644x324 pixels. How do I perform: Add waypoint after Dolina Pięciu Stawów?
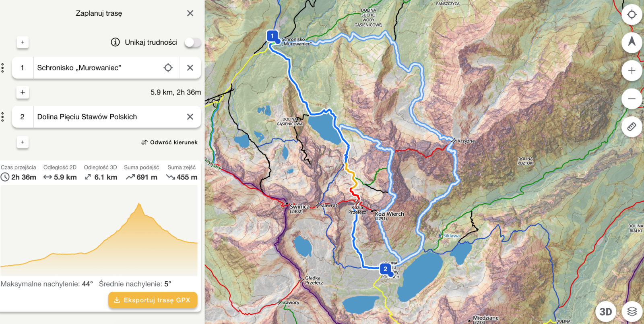click(23, 142)
